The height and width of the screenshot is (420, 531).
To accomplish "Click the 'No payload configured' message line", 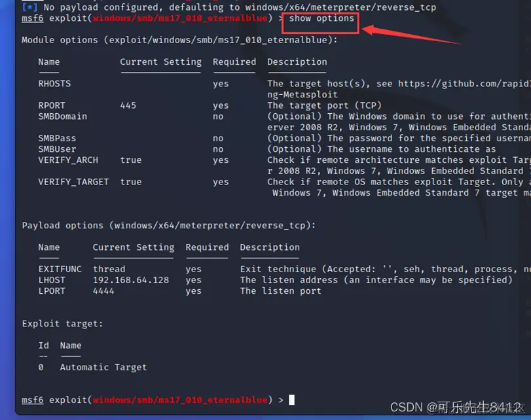I will (x=229, y=7).
